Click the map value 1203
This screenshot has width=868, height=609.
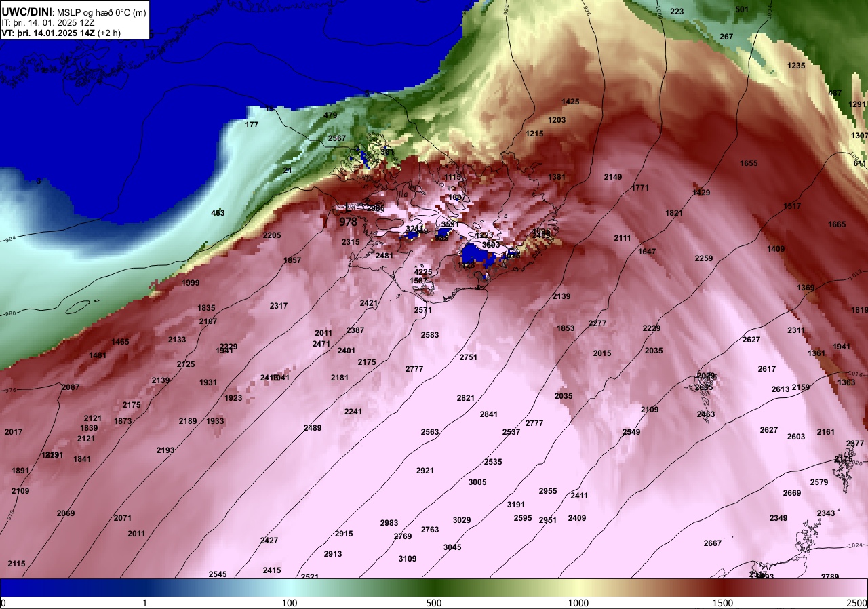pos(557,120)
